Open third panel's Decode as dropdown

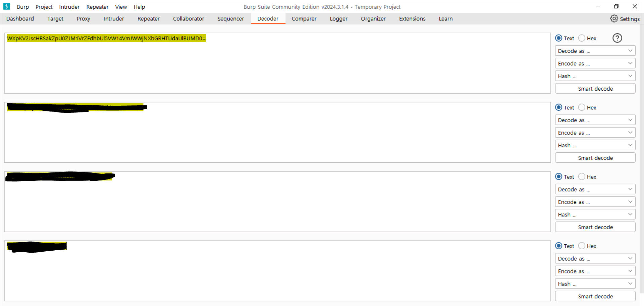click(595, 189)
